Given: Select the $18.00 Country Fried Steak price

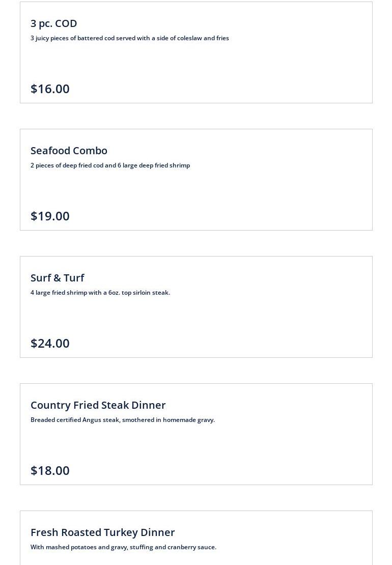Looking at the screenshot, I should tap(50, 470).
